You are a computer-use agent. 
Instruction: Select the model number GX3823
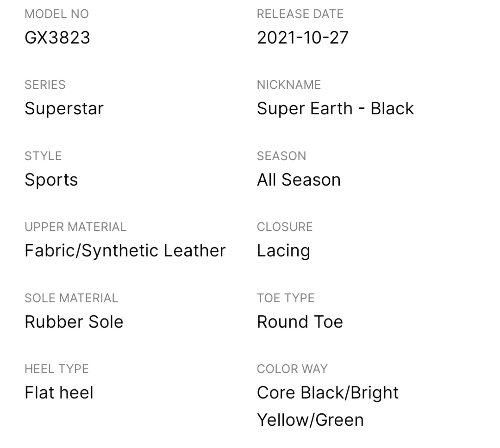click(x=57, y=37)
